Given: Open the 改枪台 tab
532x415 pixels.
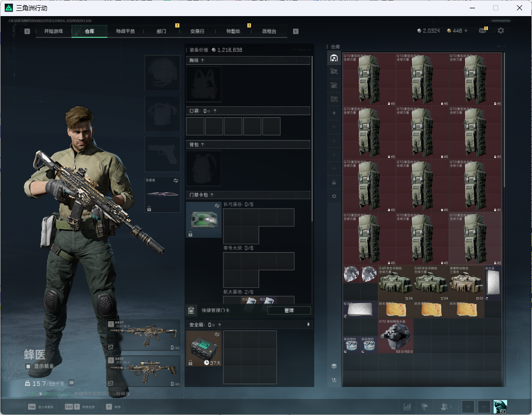Looking at the screenshot, I should (269, 31).
